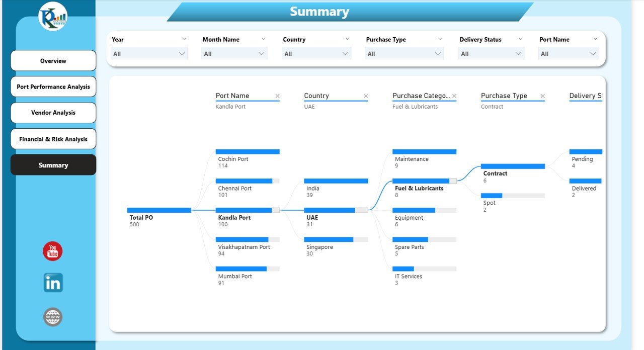Remove the Purchase Type level via its X
The width and height of the screenshot is (644, 350).
(542, 96)
